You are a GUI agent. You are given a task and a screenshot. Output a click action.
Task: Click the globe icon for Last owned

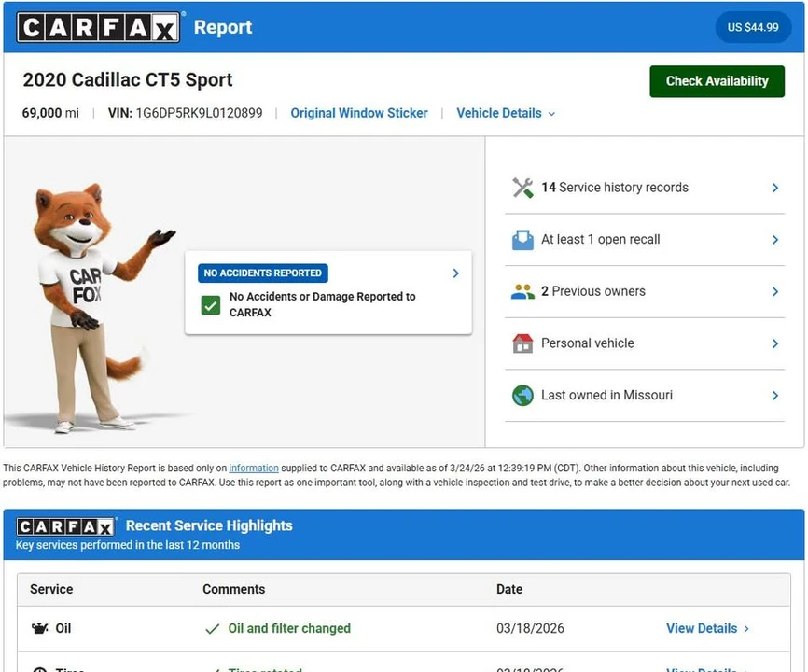[x=522, y=395]
